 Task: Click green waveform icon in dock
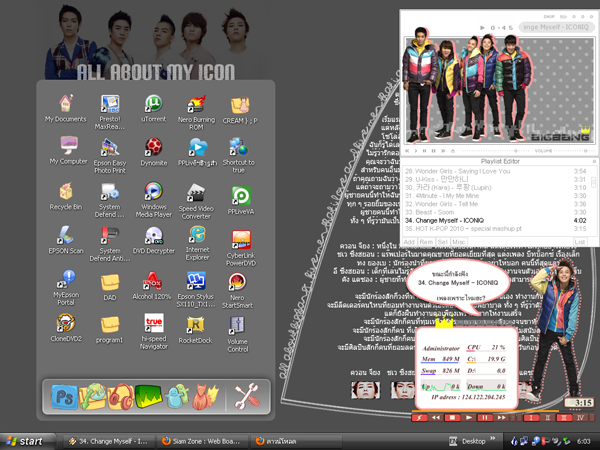click(148, 397)
